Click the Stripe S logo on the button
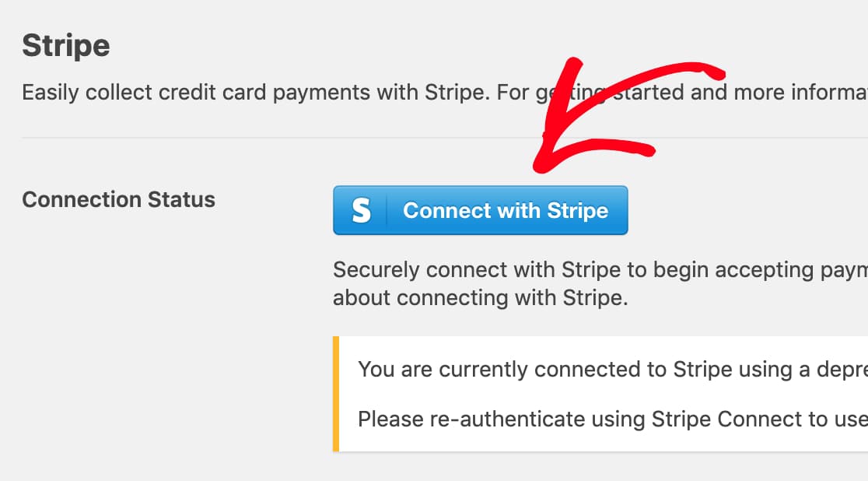Viewport: 868px width, 481px height. (361, 211)
